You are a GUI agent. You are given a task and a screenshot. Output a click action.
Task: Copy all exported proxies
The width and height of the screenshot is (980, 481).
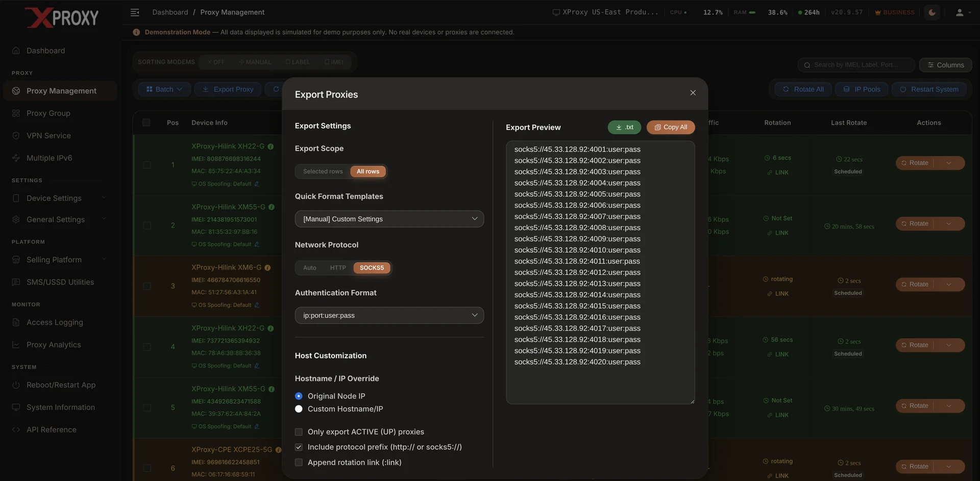coord(671,127)
